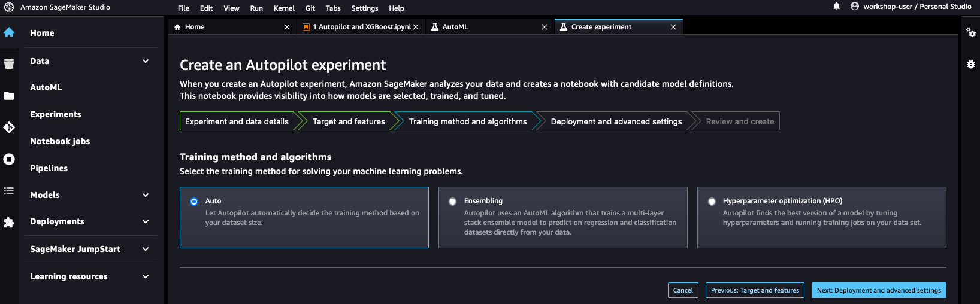Close the Autopilot and XGBoost notebook tab
Viewport: 980px width, 304px height.
(416, 27)
